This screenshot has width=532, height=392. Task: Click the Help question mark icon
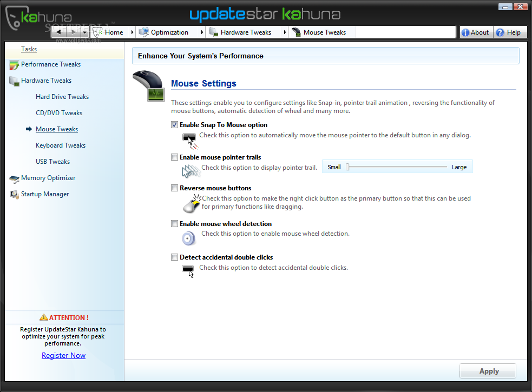click(x=500, y=32)
